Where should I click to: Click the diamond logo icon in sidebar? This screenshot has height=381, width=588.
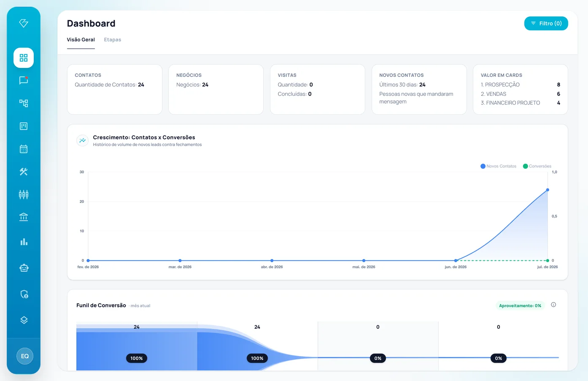click(24, 23)
